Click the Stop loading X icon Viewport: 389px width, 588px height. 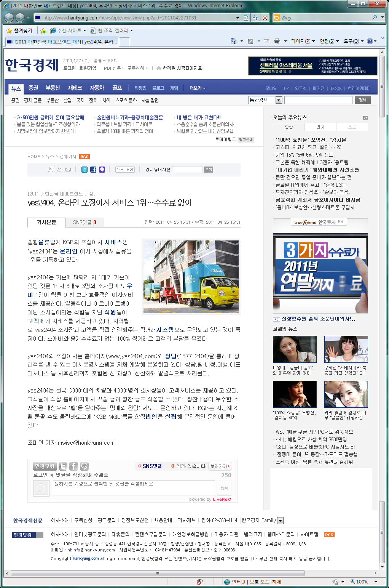[x=265, y=18]
